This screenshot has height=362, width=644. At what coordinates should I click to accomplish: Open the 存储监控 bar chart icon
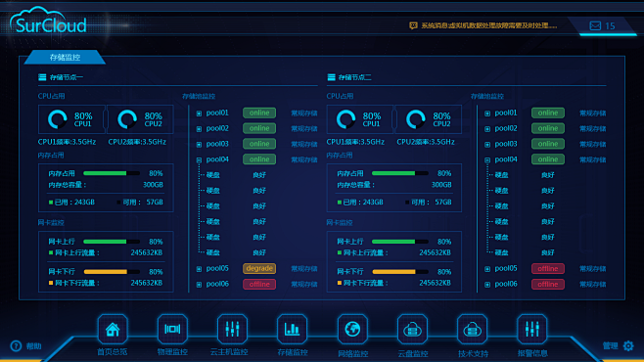pyautogui.click(x=292, y=329)
